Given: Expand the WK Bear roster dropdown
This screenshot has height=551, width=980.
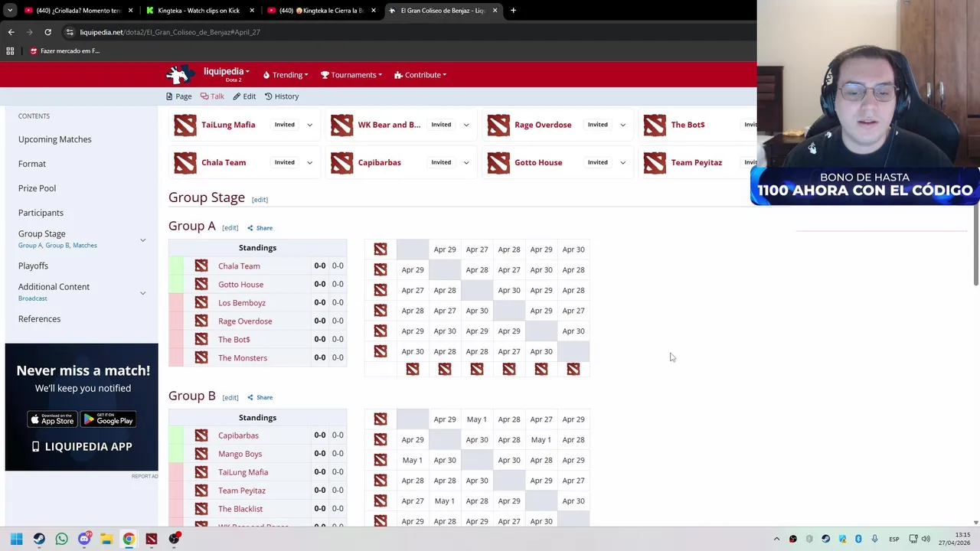Looking at the screenshot, I should coord(466,125).
